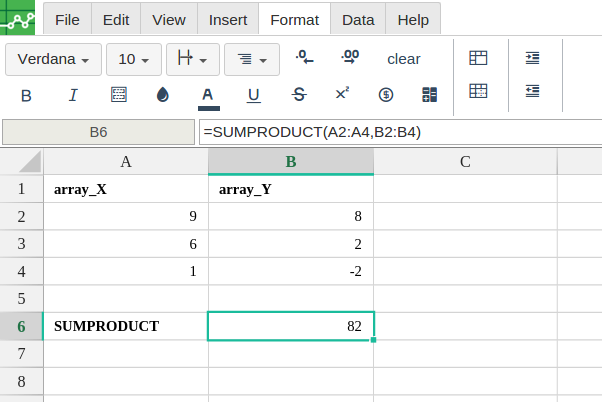Open the vertical alignment dropdown

(x=193, y=60)
